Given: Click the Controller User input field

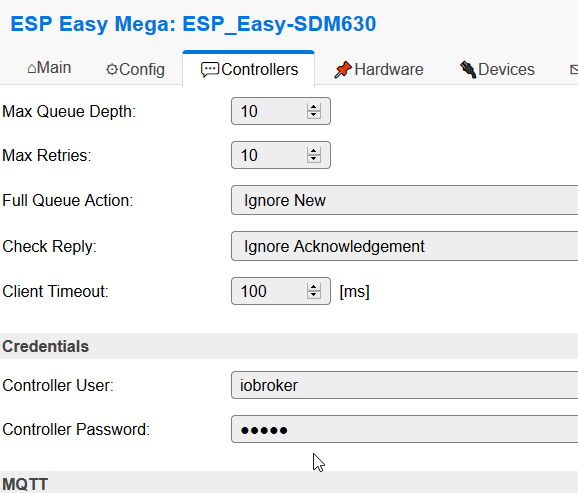Looking at the screenshot, I should coord(404,385).
